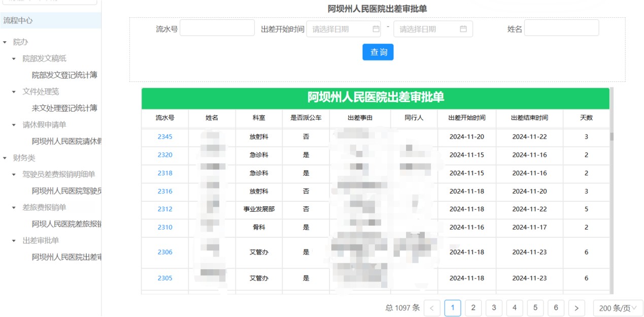644x317 pixels.
Task: Collapse the 财务类 tree node
Action: (x=5, y=158)
